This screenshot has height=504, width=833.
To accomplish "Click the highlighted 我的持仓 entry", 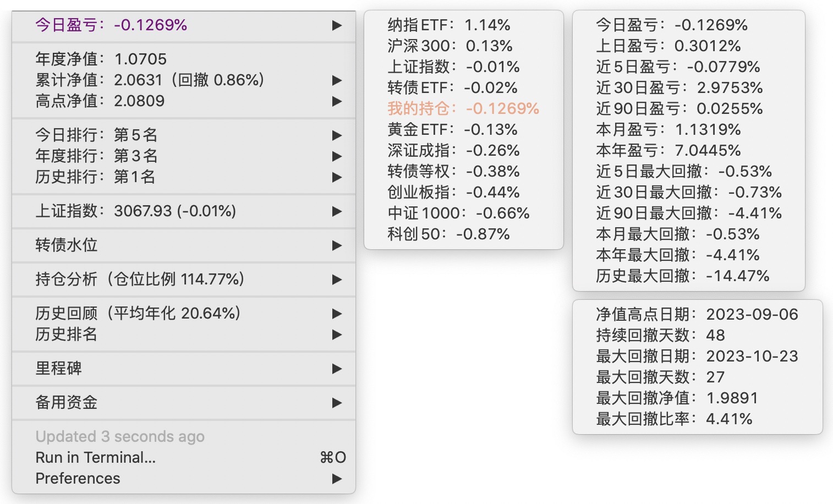I will (x=463, y=108).
